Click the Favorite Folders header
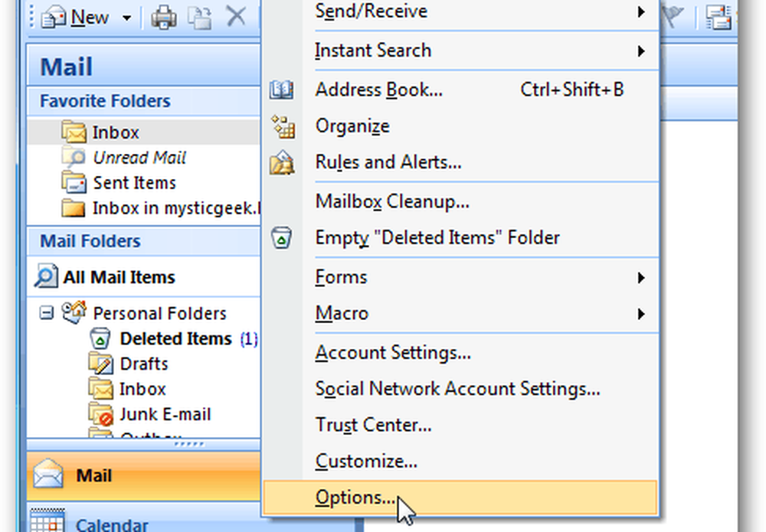Screen dimensions: 766x532 (x=144, y=101)
